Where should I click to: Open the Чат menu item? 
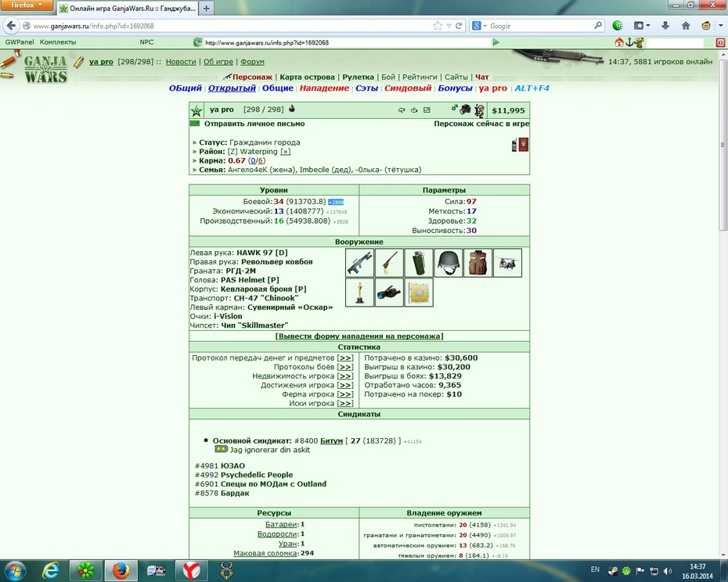[x=482, y=77]
